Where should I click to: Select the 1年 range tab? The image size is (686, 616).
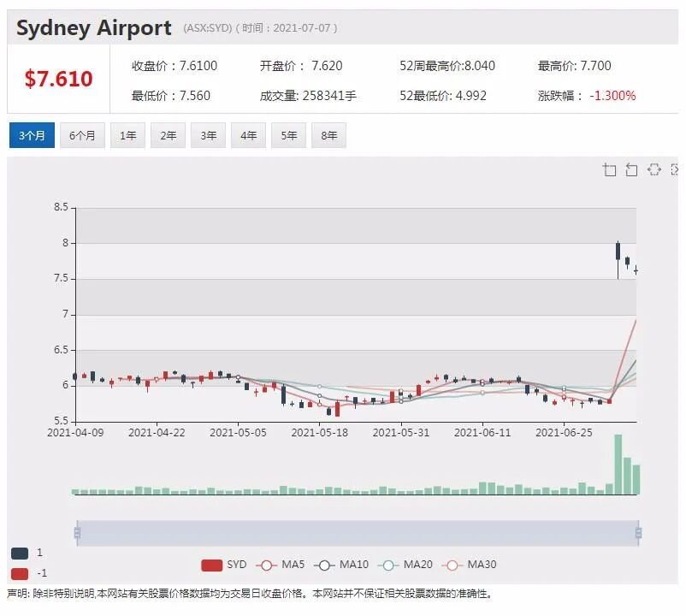point(127,135)
